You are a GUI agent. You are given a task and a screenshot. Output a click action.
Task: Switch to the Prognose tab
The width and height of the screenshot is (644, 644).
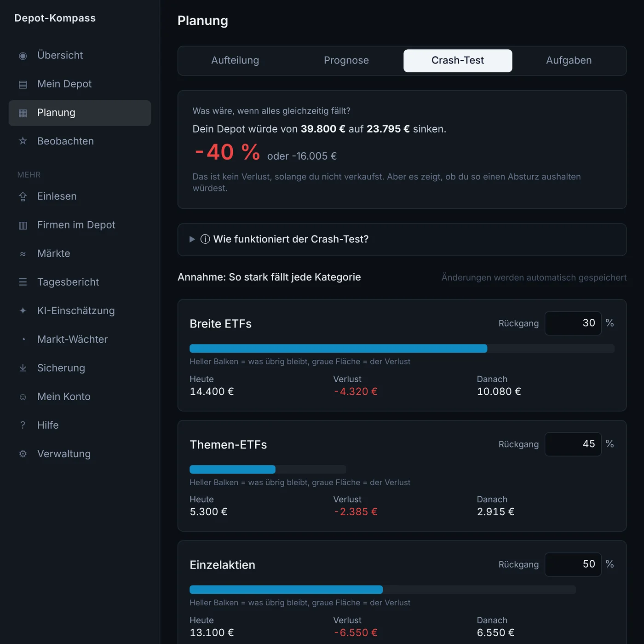[x=346, y=60]
